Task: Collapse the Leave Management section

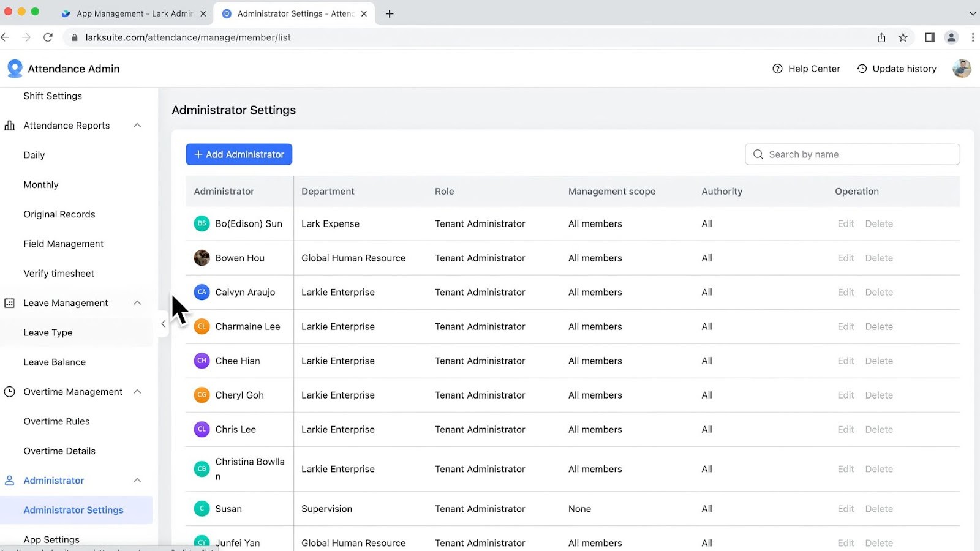Action: 137,302
